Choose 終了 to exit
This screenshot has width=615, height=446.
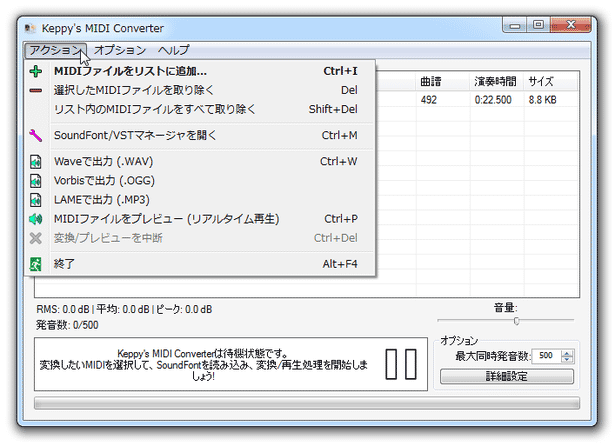click(x=200, y=264)
